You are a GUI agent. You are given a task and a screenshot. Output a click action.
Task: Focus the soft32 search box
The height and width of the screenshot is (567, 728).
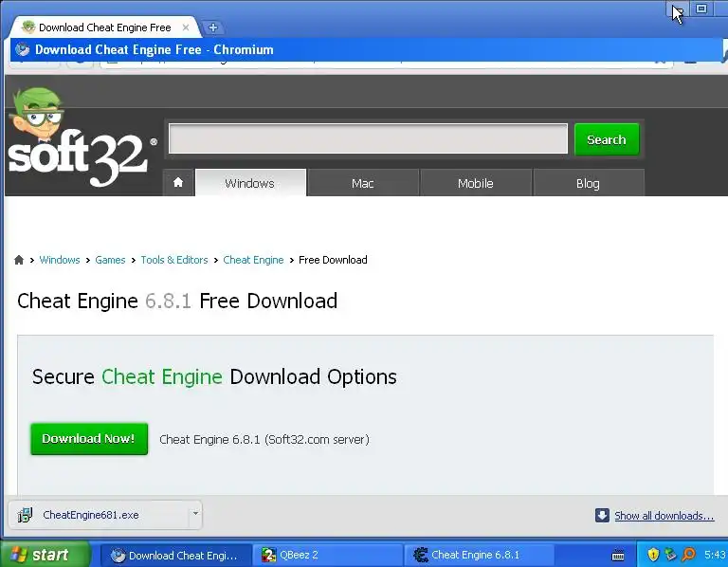(368, 138)
